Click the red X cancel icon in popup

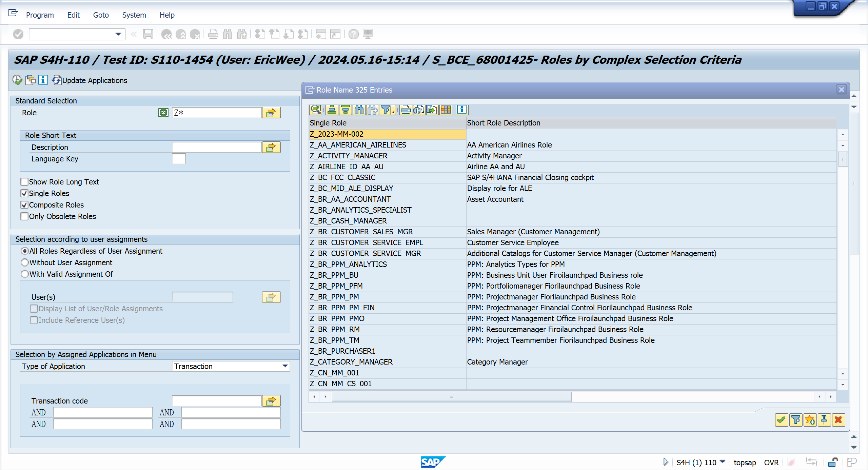pos(838,420)
